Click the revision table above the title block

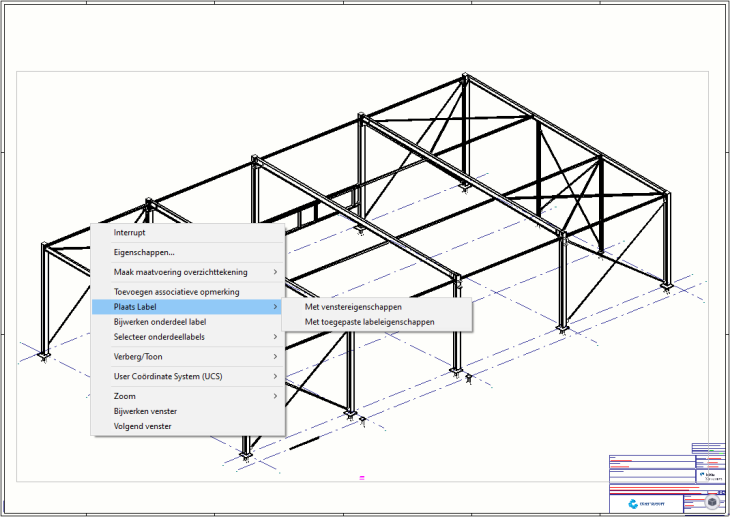coord(708,448)
